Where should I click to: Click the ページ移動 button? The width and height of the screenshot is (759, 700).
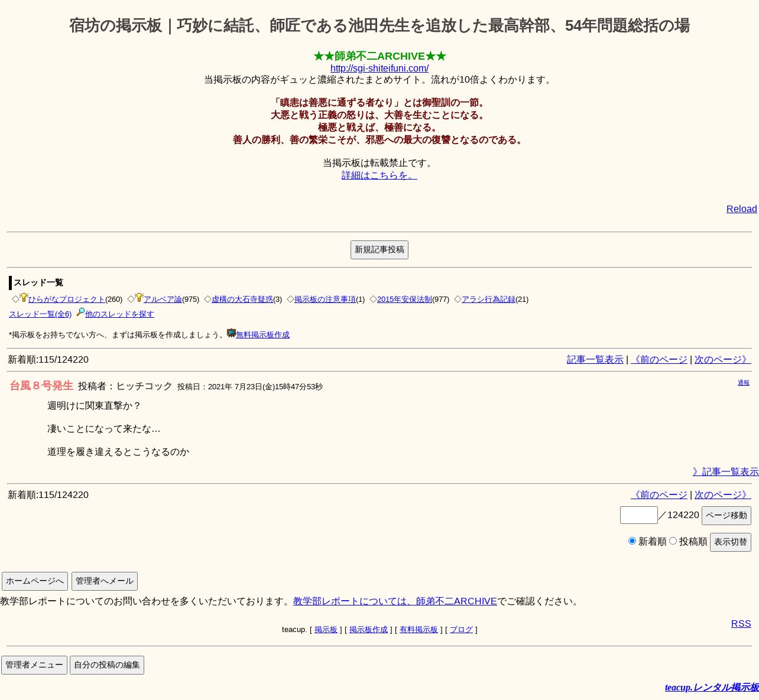click(726, 516)
